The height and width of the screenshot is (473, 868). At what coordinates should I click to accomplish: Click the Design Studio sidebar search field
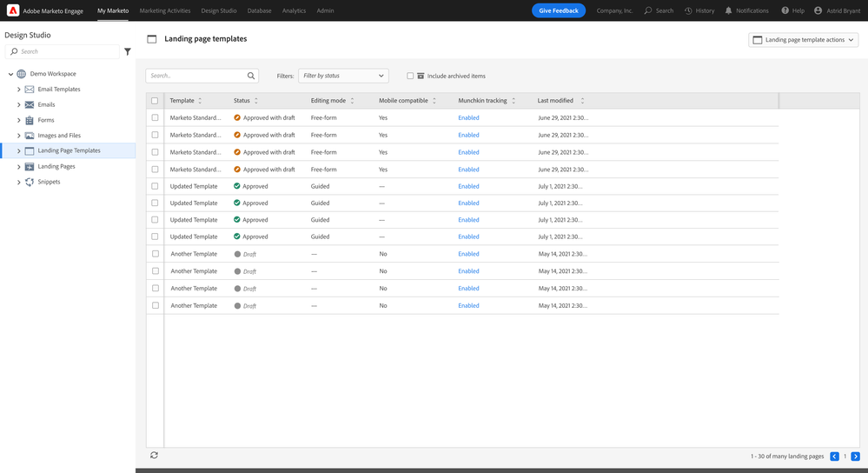pyautogui.click(x=63, y=51)
